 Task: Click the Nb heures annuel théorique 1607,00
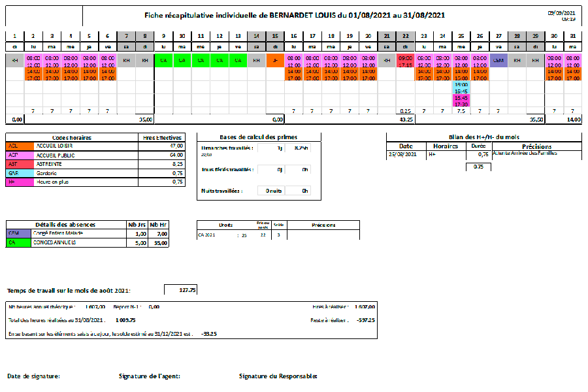(x=95, y=306)
